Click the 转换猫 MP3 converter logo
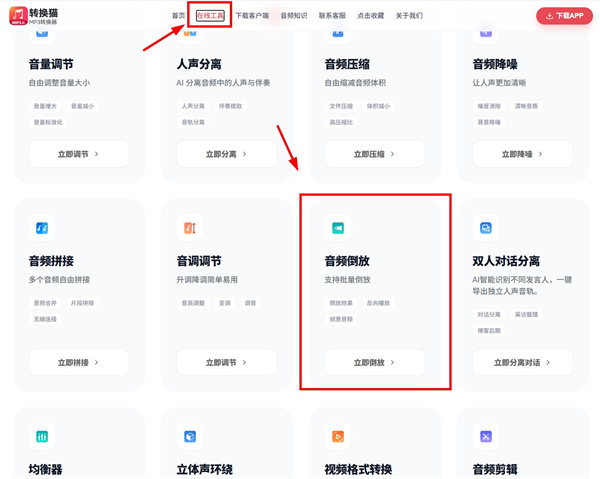Image resolution: width=600 pixels, height=479 pixels. click(x=34, y=16)
